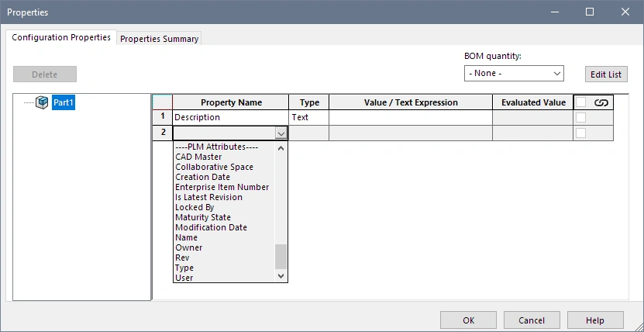Select Part1 in the configuration tree
Viewport: 644px width, 332px height.
[x=64, y=102]
